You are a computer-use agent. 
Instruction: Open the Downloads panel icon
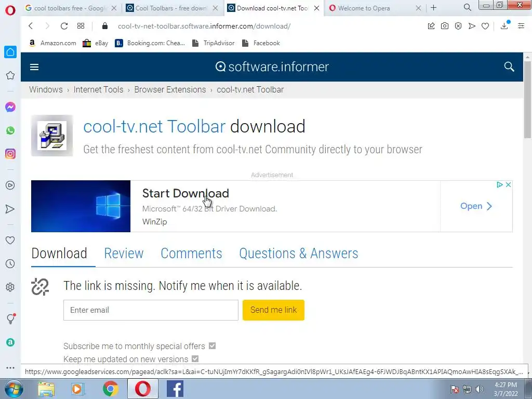click(x=504, y=25)
